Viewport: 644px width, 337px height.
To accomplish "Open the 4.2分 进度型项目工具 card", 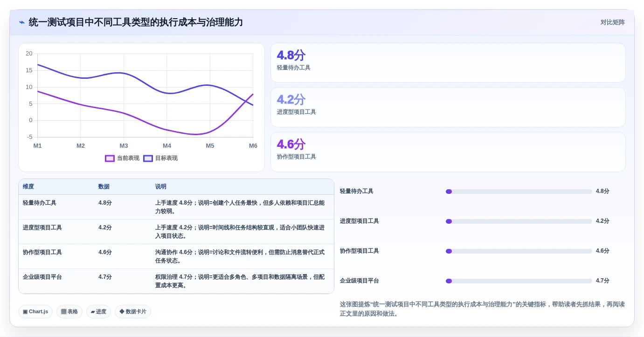I will [448, 107].
